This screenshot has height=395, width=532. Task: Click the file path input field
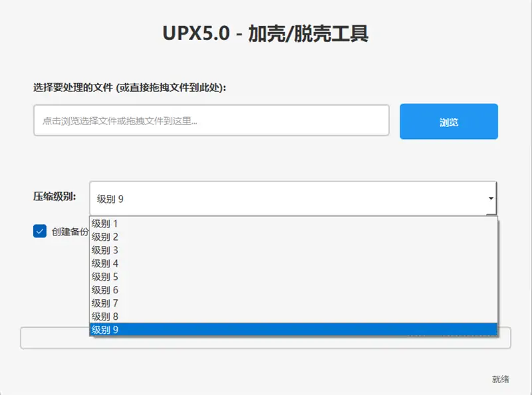(211, 121)
